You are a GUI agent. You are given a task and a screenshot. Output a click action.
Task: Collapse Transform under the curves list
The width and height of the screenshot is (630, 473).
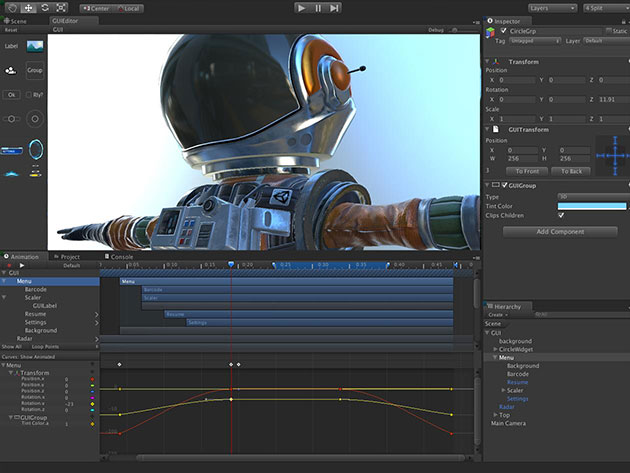click(11, 373)
